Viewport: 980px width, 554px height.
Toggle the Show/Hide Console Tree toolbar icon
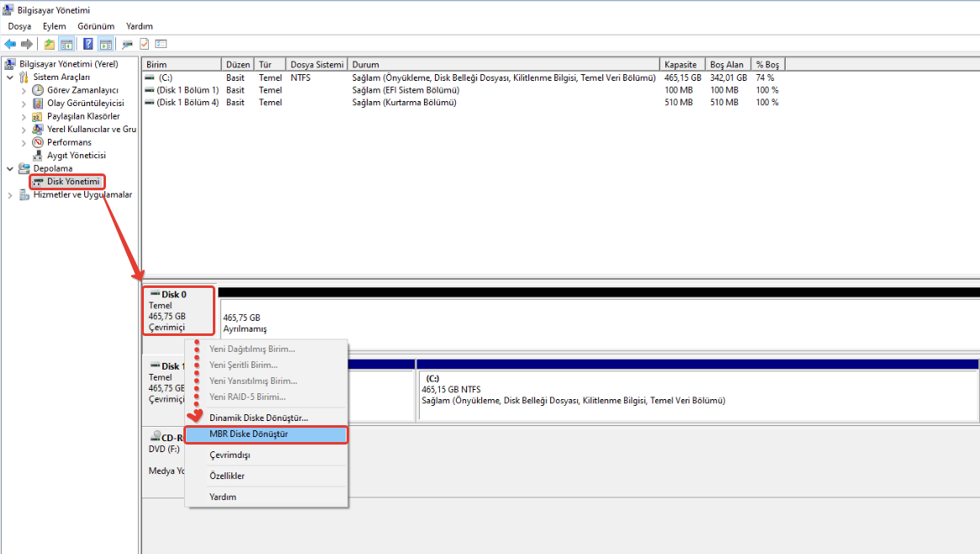66,44
